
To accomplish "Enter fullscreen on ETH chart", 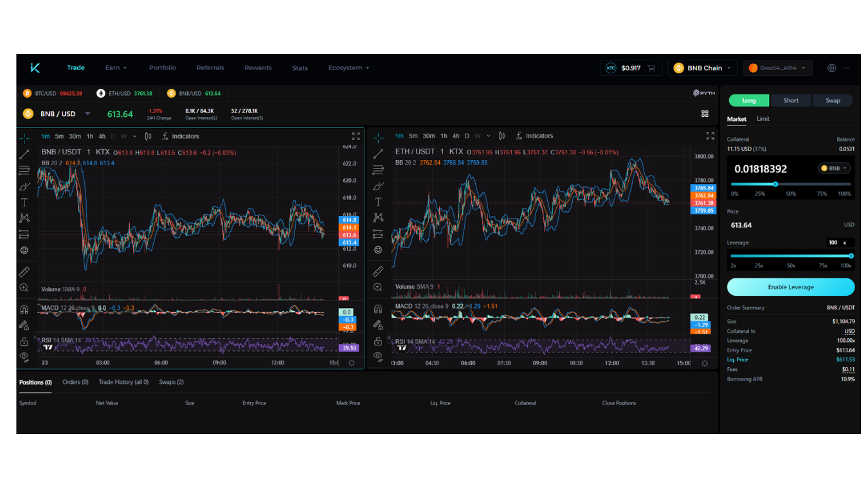I will [x=710, y=136].
